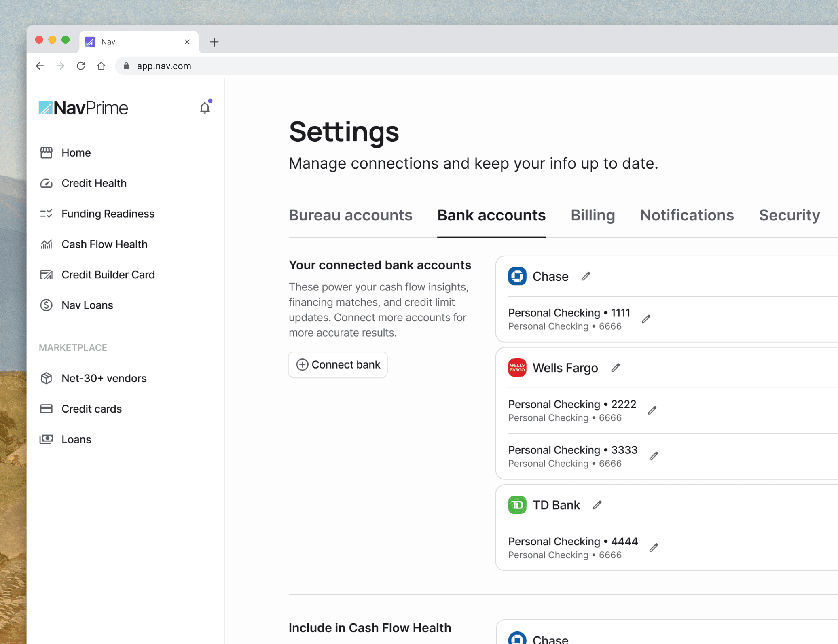This screenshot has height=644, width=838.
Task: Click the Wells Fargo logo
Action: (517, 368)
